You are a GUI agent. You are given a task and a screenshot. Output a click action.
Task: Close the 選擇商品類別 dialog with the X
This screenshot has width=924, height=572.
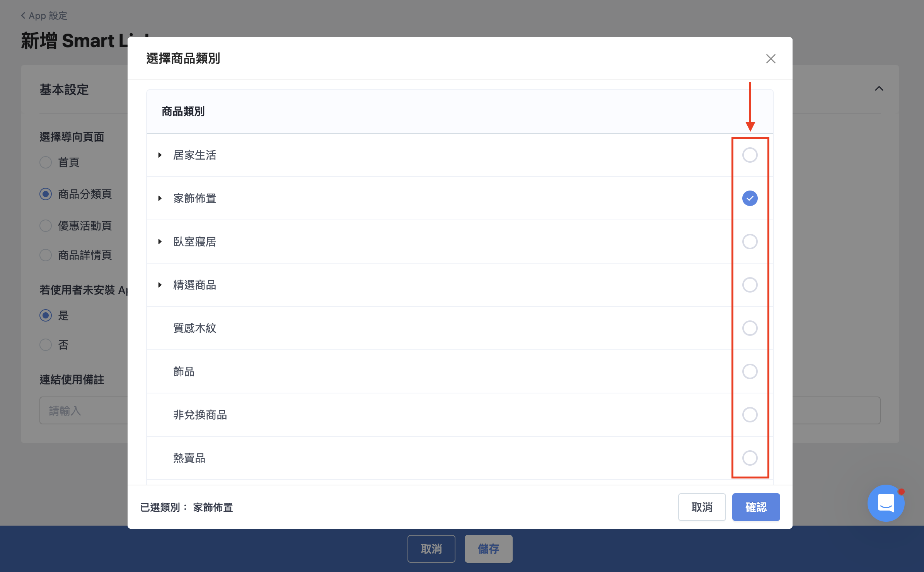[x=771, y=59]
